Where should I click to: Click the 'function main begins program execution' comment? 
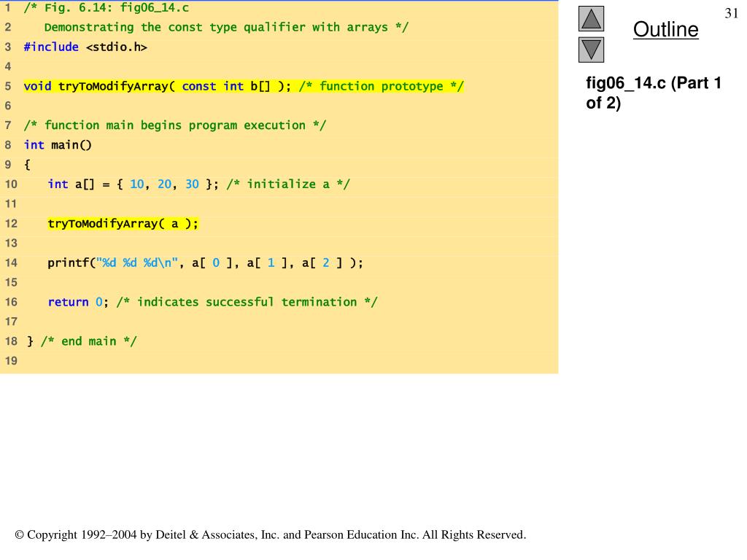(x=175, y=125)
